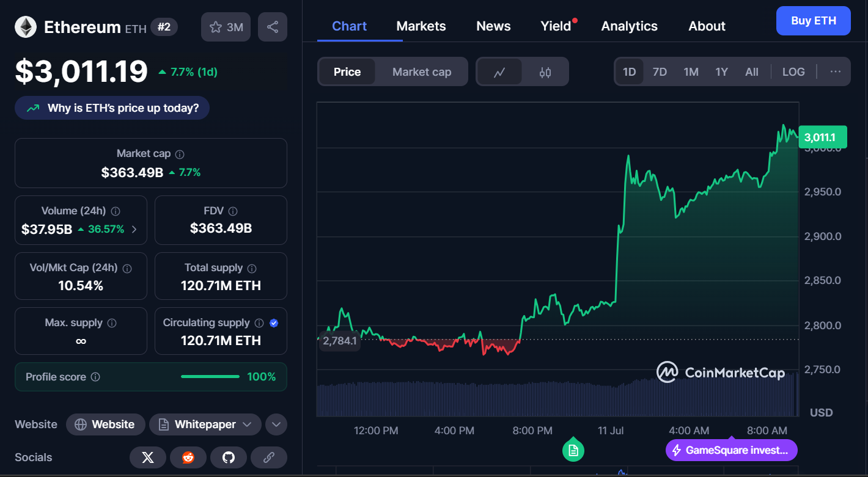Click GameSquare invest news tag
This screenshot has height=477, width=868.
(x=732, y=451)
